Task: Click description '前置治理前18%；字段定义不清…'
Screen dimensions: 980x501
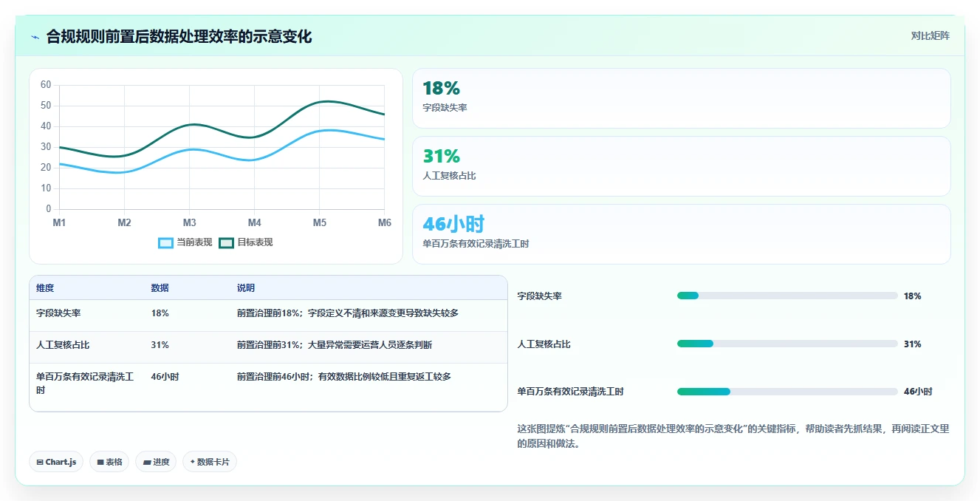Action: point(348,313)
